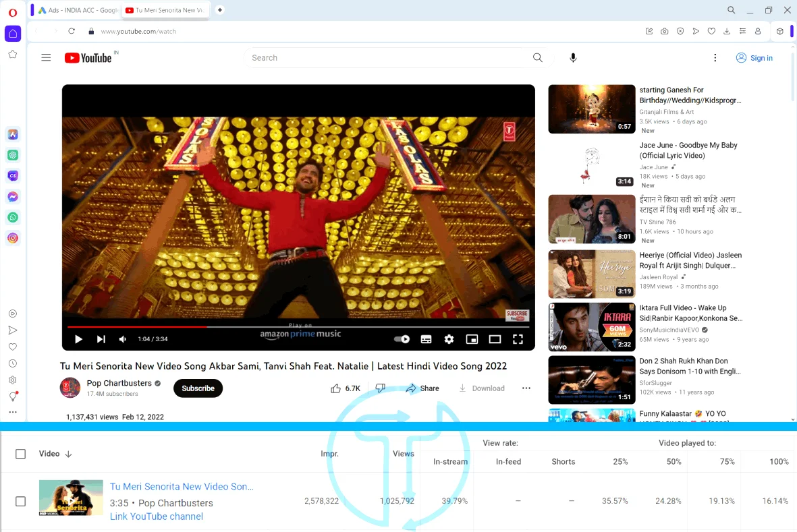Open the sidebar player icon
The image size is (797, 532).
point(13,314)
